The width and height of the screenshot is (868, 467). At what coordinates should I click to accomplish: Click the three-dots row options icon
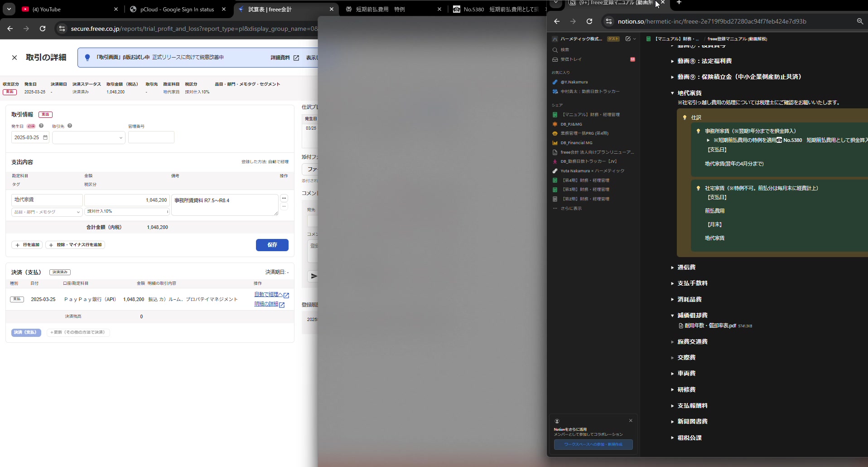pos(284,198)
